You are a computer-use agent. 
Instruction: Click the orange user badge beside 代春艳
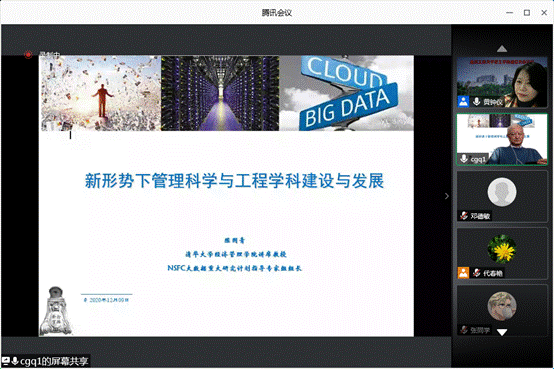tap(463, 273)
